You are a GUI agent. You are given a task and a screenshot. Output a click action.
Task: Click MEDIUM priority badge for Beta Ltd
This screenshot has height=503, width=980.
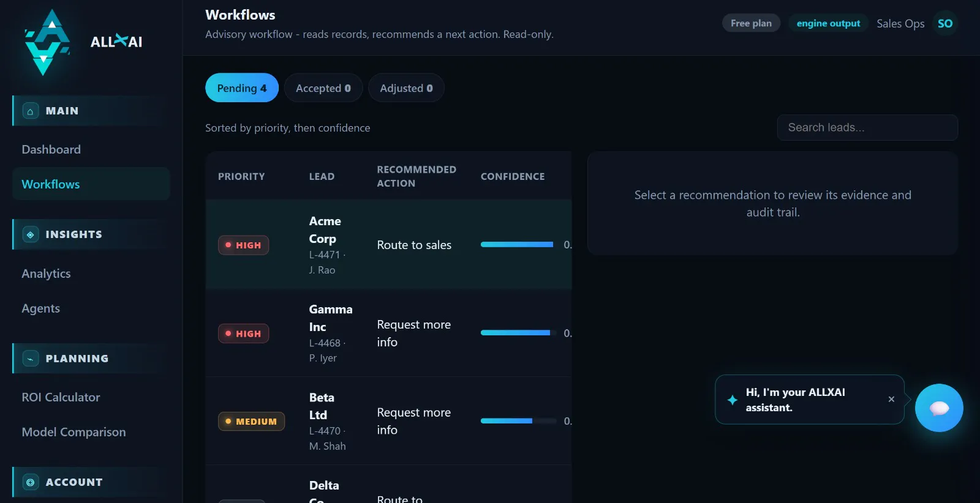(251, 421)
